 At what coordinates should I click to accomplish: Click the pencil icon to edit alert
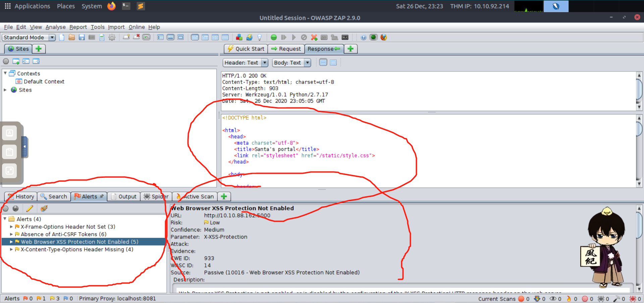click(30, 208)
